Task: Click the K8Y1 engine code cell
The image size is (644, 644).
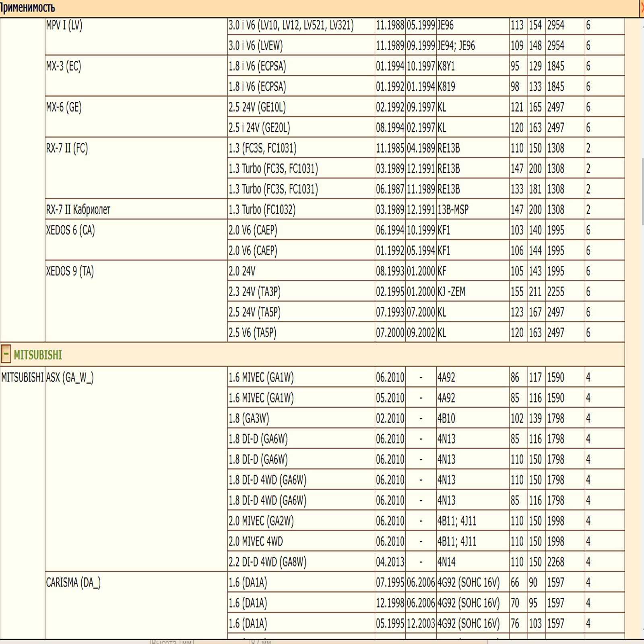Action: point(446,66)
